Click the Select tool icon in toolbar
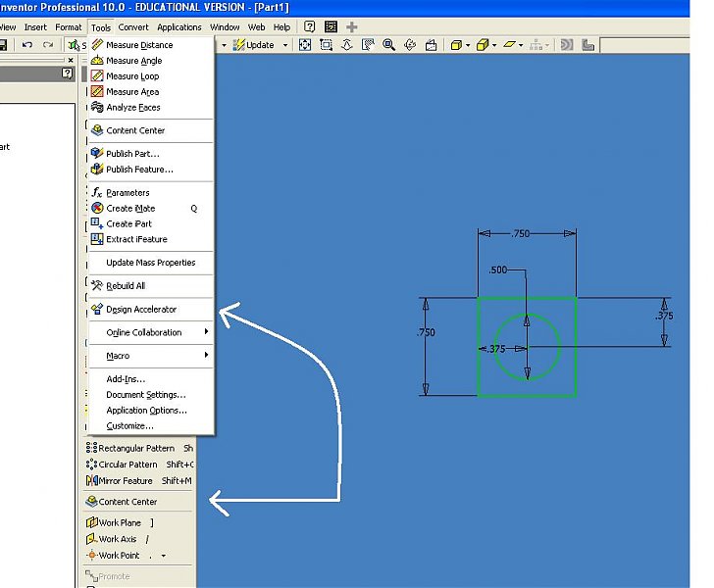 [x=74, y=45]
